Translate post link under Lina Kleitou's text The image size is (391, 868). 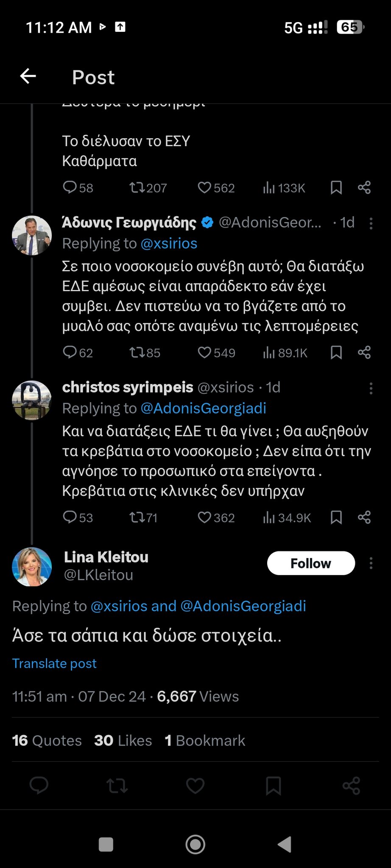pyautogui.click(x=54, y=663)
